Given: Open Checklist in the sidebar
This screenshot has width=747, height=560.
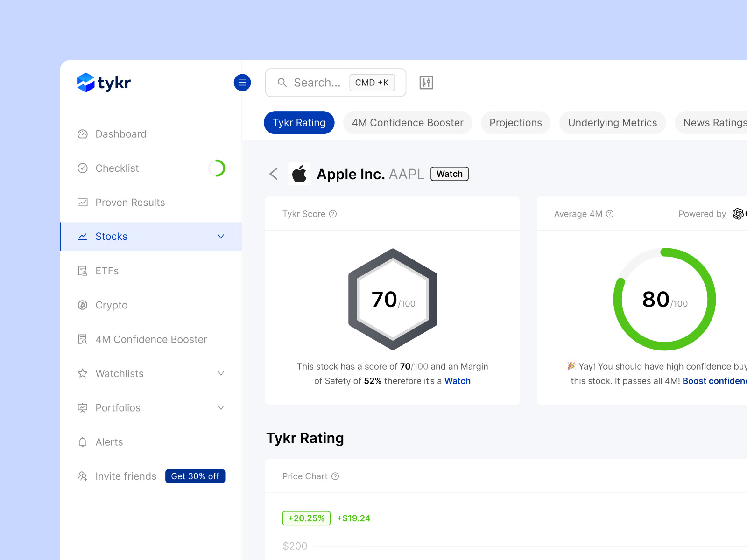Looking at the screenshot, I should click(151, 168).
